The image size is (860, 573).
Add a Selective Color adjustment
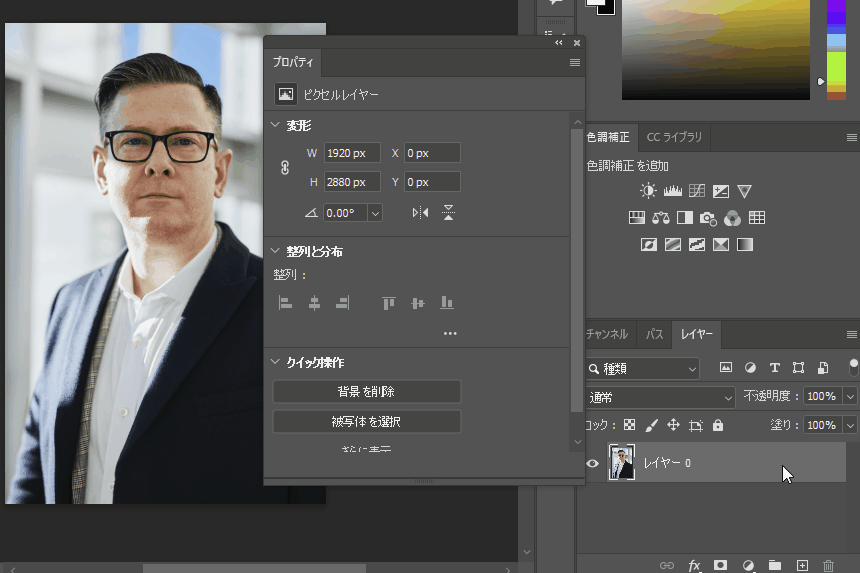[x=721, y=244]
